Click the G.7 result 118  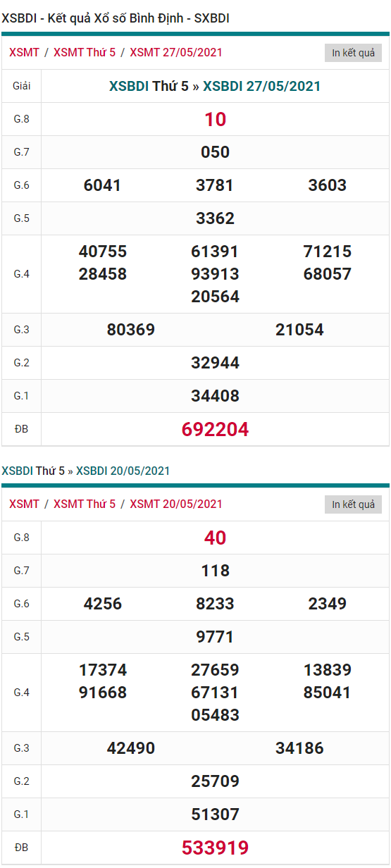point(215,571)
